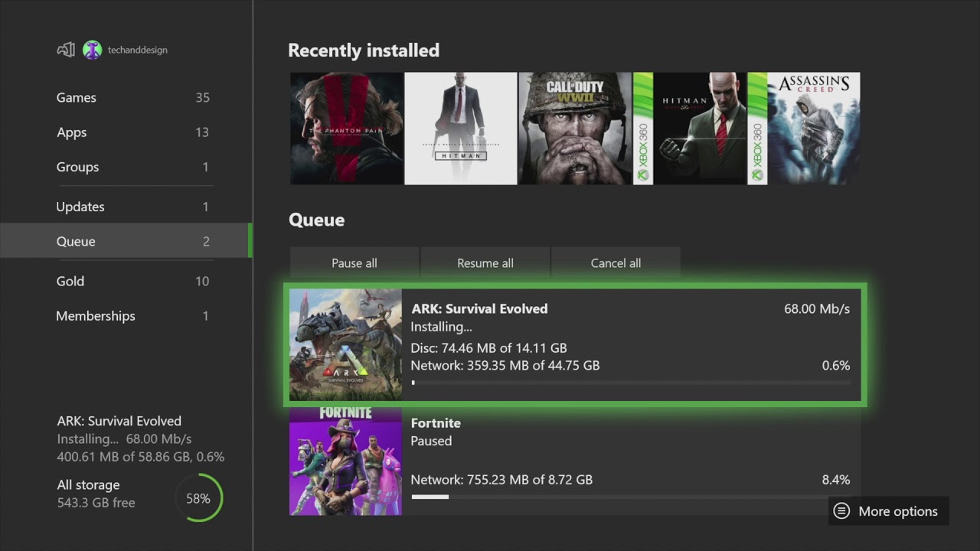Click the ARK: Survival Evolved cover art

click(345, 344)
